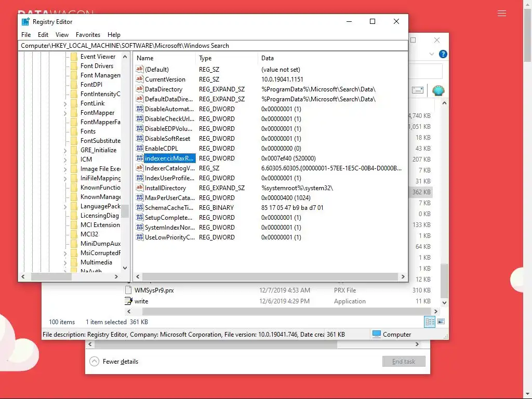
Task: Click the SchemaCacheTi... binary icon
Action: tap(139, 207)
